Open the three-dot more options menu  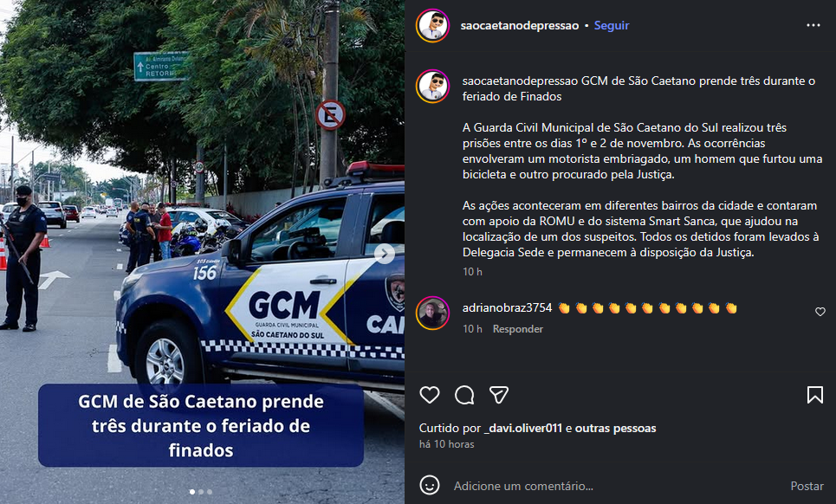813,26
